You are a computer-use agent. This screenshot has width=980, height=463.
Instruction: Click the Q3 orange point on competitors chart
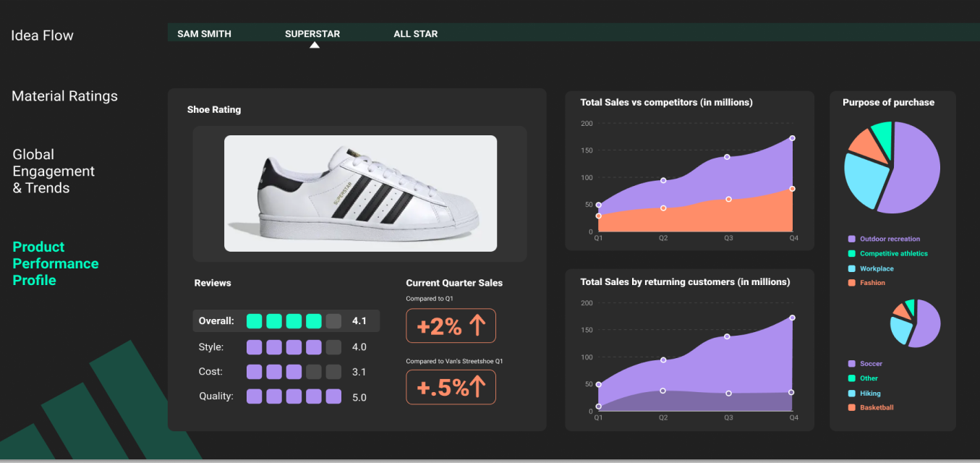pyautogui.click(x=728, y=199)
